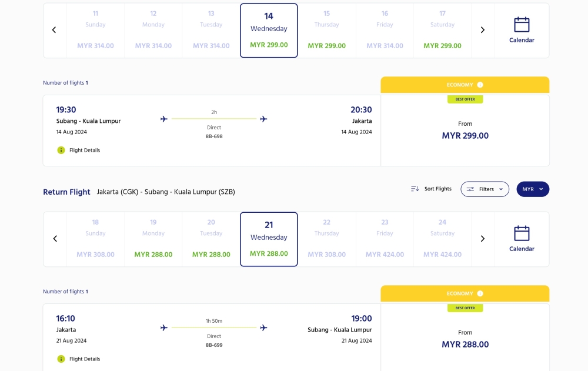Click right arrow for later return dates
Screen dimensions: 588x371
pyautogui.click(x=482, y=238)
